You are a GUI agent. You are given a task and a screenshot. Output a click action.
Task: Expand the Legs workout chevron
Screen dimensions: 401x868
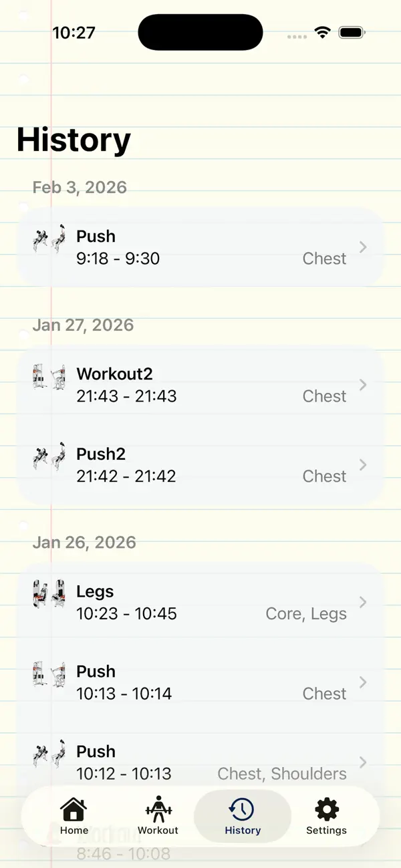(x=363, y=601)
